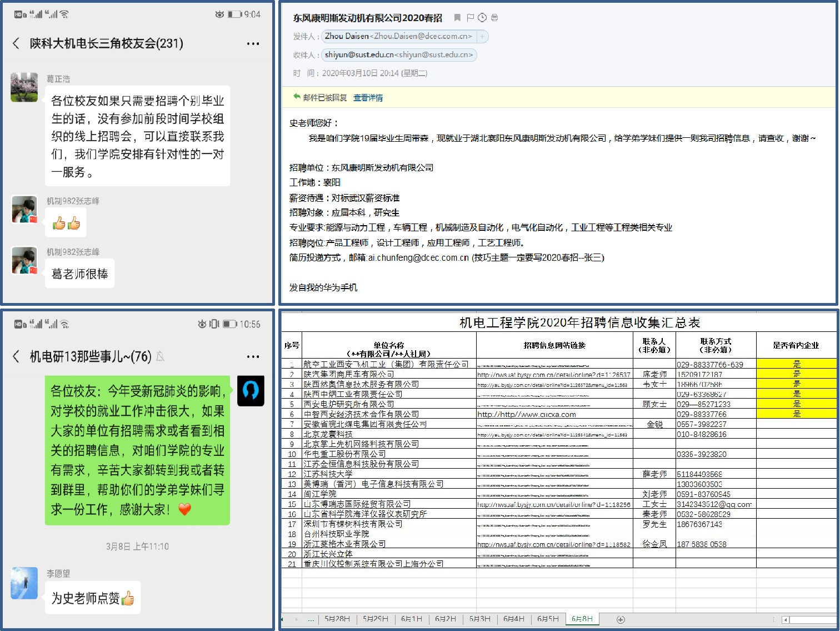Switch to the 5月28日 sheet tab

click(337, 619)
